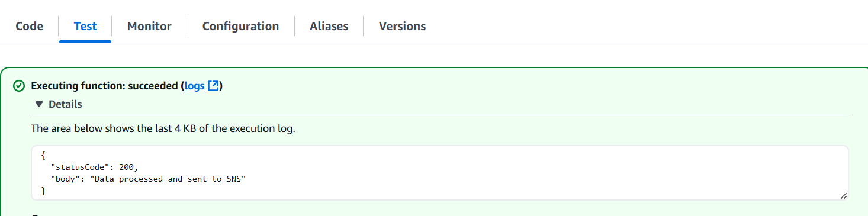Click the closing curly brace in output

[x=43, y=191]
